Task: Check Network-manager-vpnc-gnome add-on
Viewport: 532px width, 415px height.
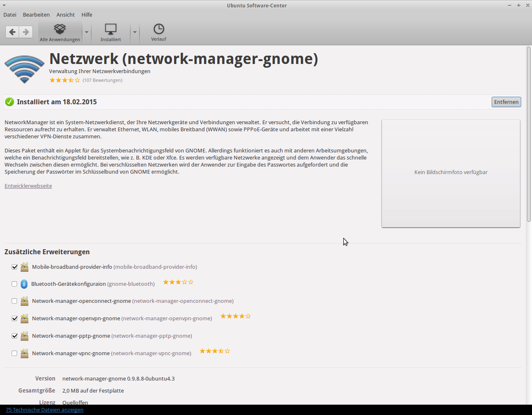Action: point(15,354)
